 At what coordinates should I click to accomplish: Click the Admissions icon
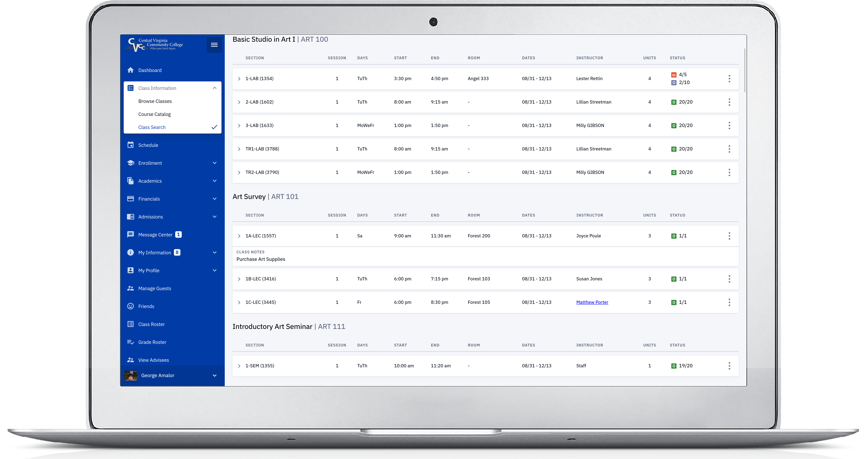[130, 217]
